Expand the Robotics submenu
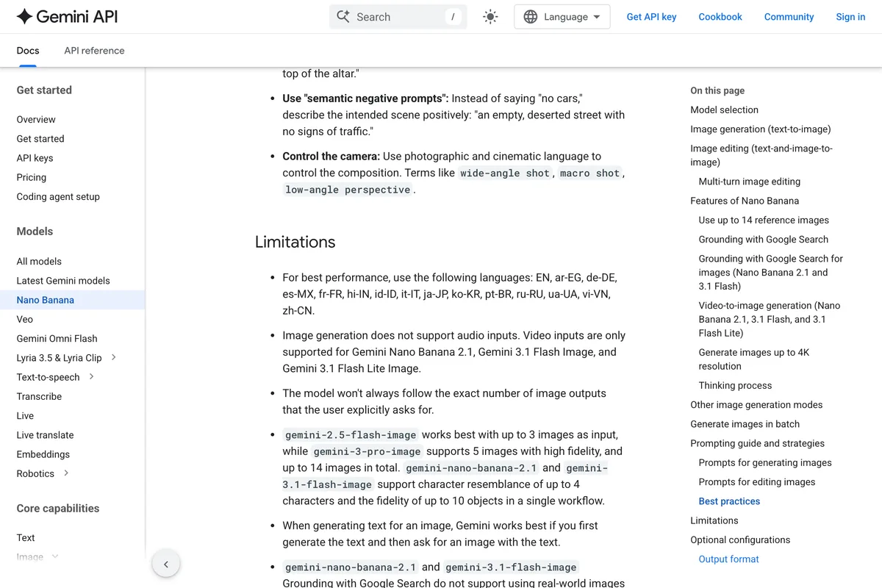 (x=66, y=473)
